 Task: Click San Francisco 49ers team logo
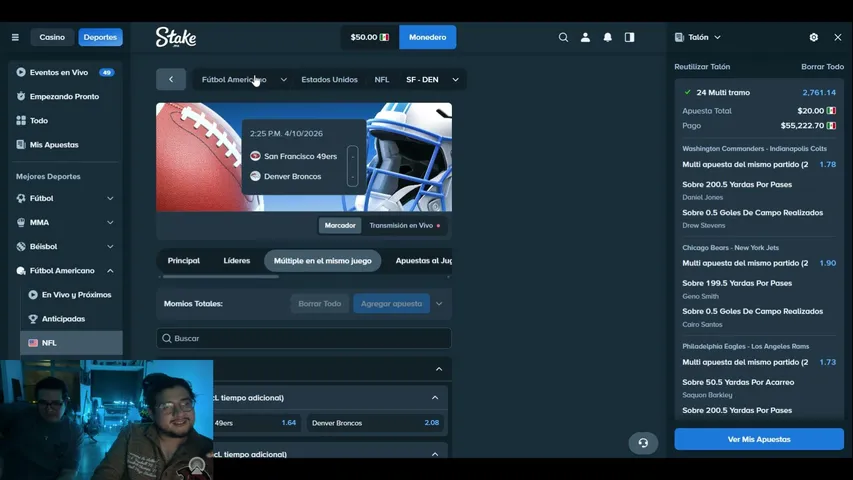point(255,156)
